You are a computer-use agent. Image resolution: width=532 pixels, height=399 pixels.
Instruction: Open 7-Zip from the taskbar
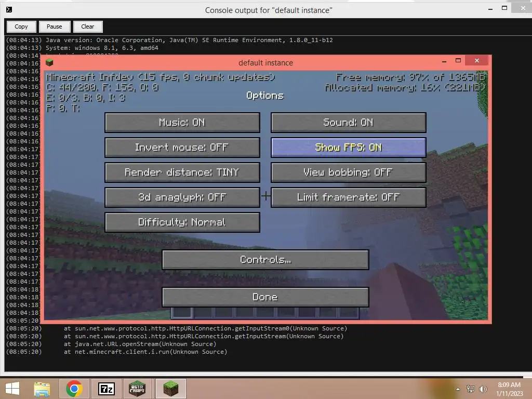click(x=106, y=389)
